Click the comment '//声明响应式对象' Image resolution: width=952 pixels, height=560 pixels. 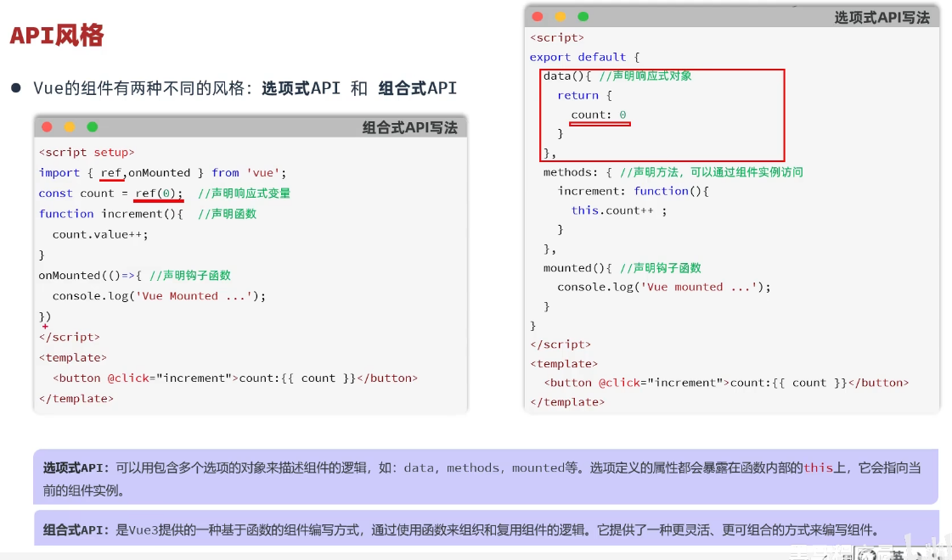[x=645, y=76]
